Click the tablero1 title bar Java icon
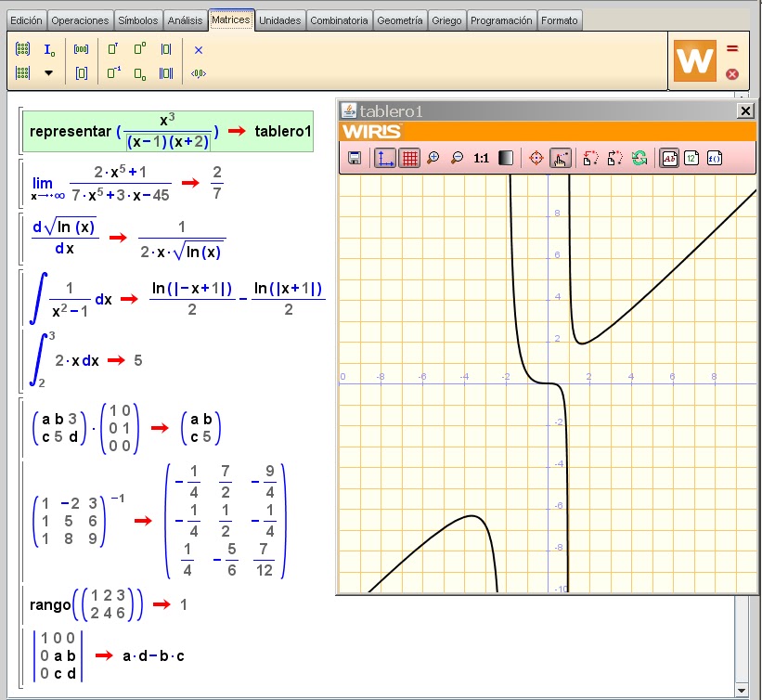 point(348,110)
